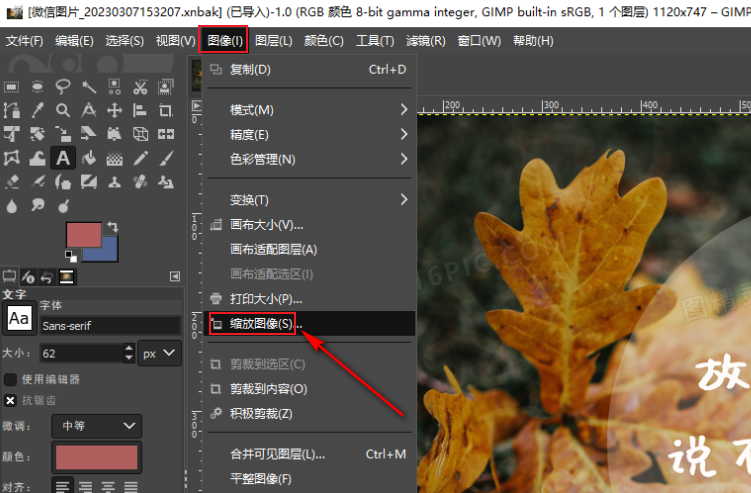Click the Aa font picker button

pos(19,318)
